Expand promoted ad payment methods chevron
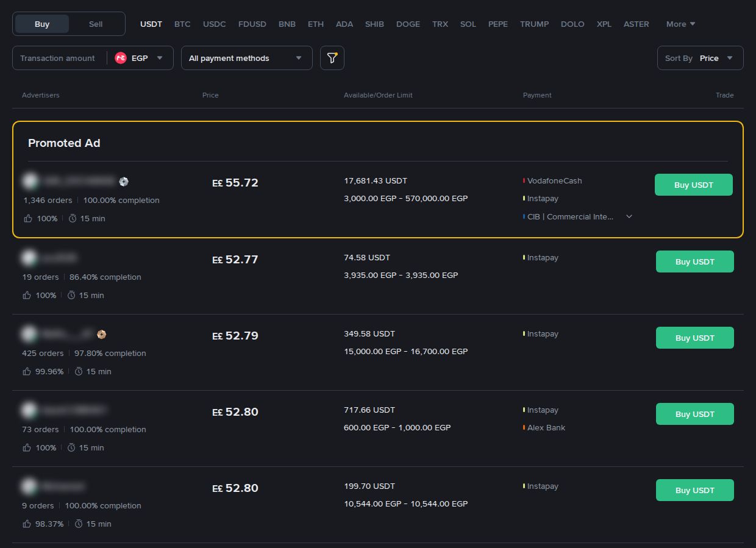 click(x=629, y=216)
